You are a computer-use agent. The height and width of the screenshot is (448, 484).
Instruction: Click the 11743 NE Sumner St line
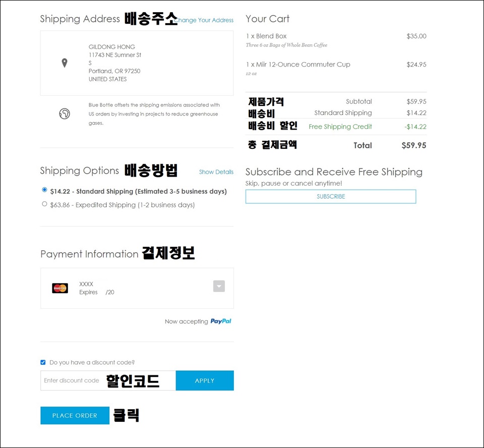point(115,55)
